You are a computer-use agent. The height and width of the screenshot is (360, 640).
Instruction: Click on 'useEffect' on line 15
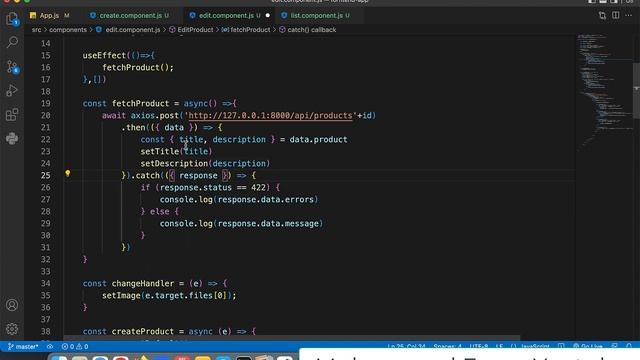[x=104, y=56]
